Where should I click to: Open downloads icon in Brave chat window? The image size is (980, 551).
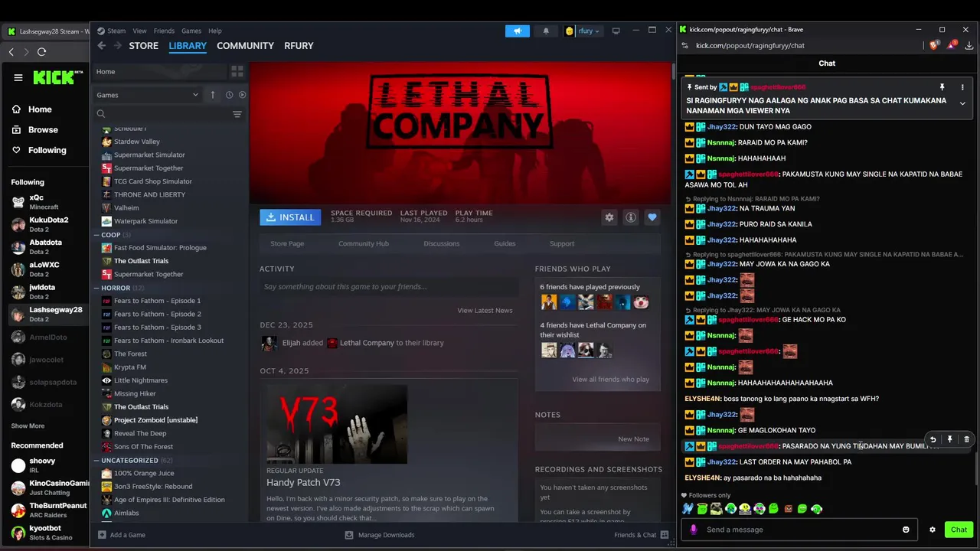pos(969,45)
